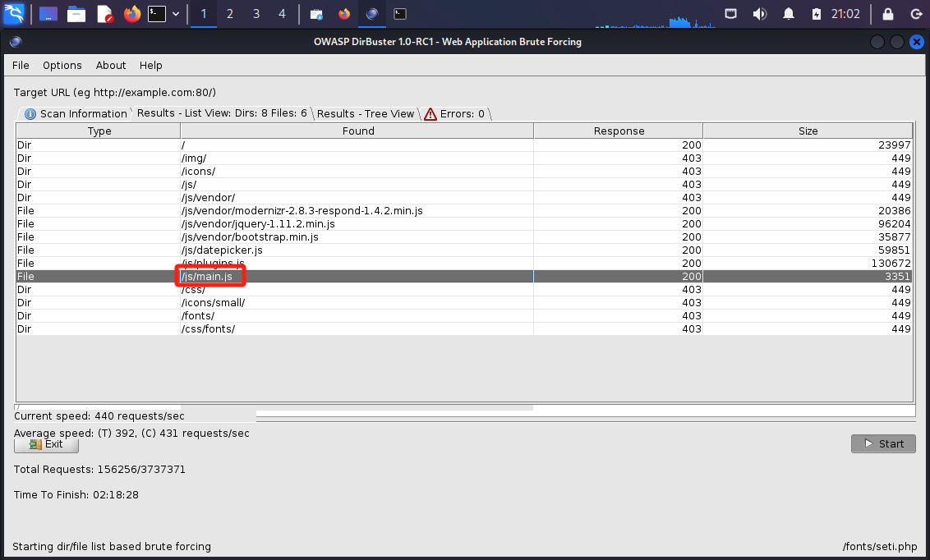Open the Help menu
Image resolution: width=930 pixels, height=560 pixels.
click(x=150, y=65)
